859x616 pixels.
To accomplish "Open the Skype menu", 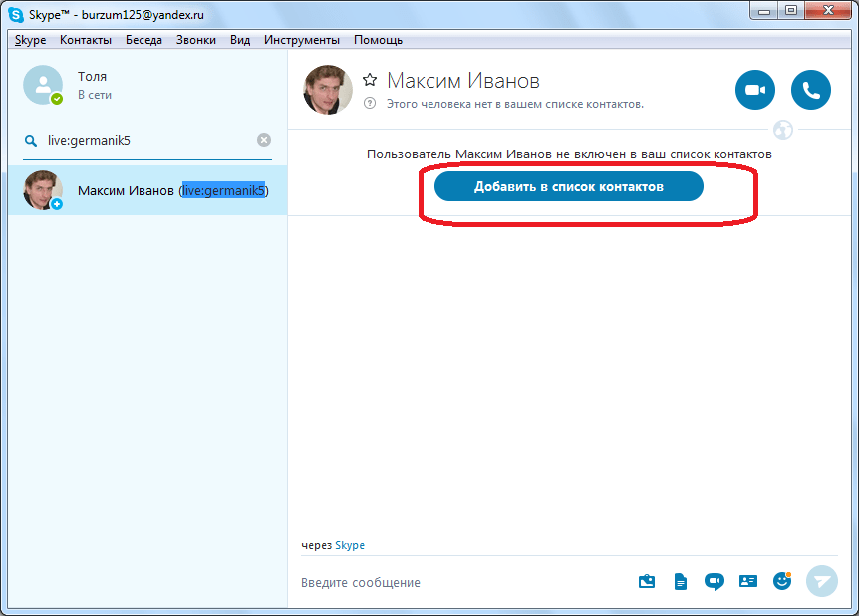I will pos(30,40).
